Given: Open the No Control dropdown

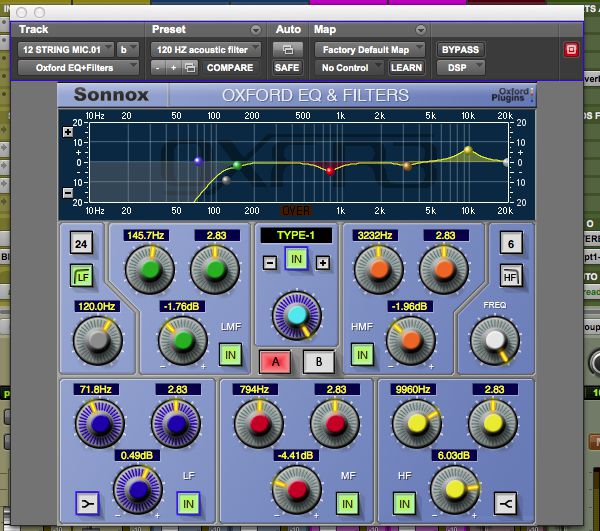Looking at the screenshot, I should pyautogui.click(x=349, y=68).
